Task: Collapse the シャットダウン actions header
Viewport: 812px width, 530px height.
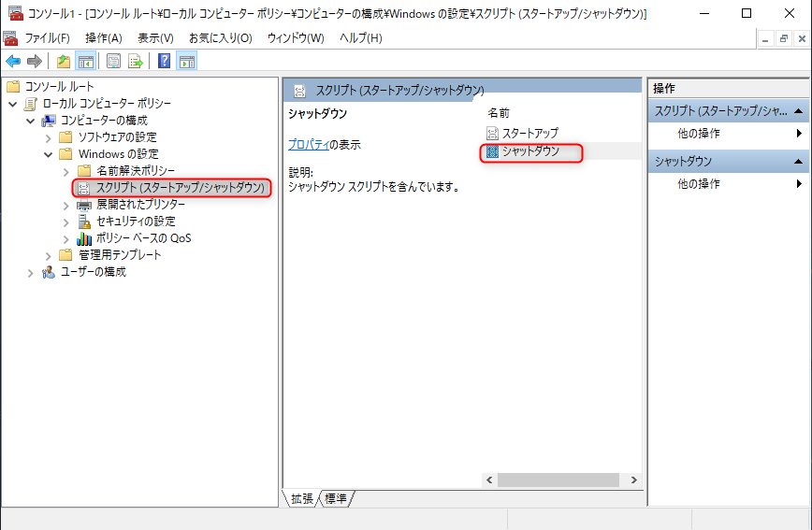Action: pos(798,162)
